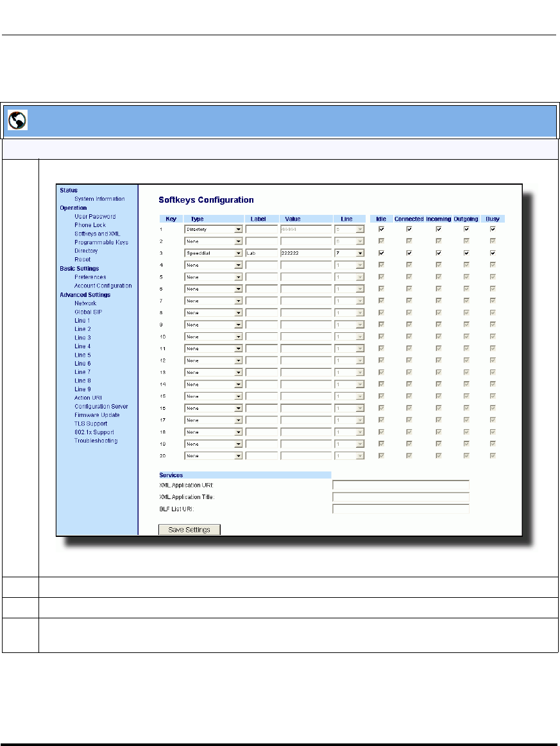Image resolution: width=560 pixels, height=746 pixels.
Task: Click Value field for key 5
Action: pyautogui.click(x=306, y=277)
